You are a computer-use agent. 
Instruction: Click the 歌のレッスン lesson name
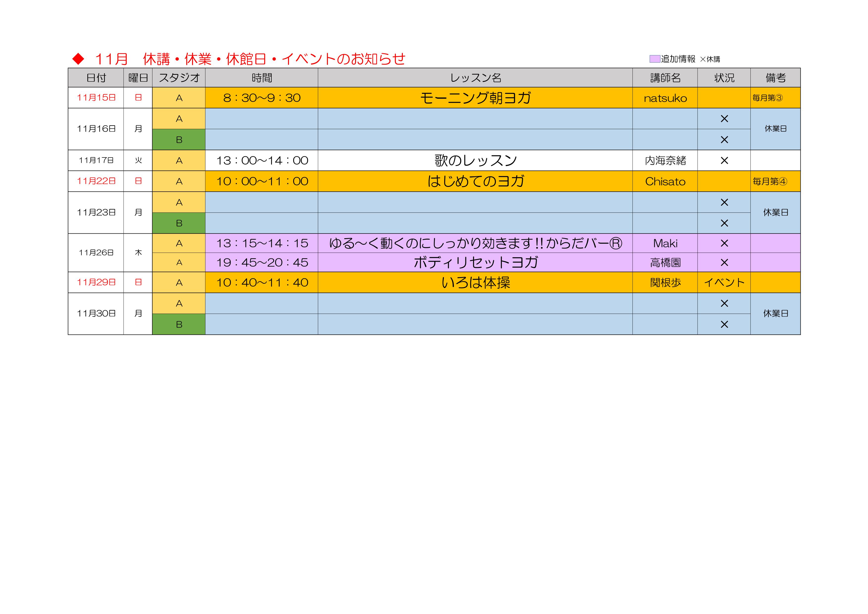tap(475, 160)
